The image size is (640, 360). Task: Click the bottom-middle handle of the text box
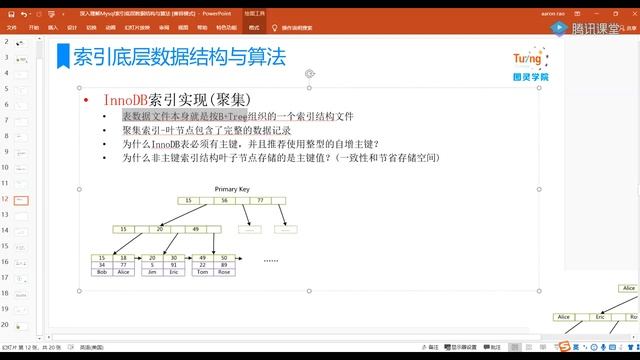(309, 291)
